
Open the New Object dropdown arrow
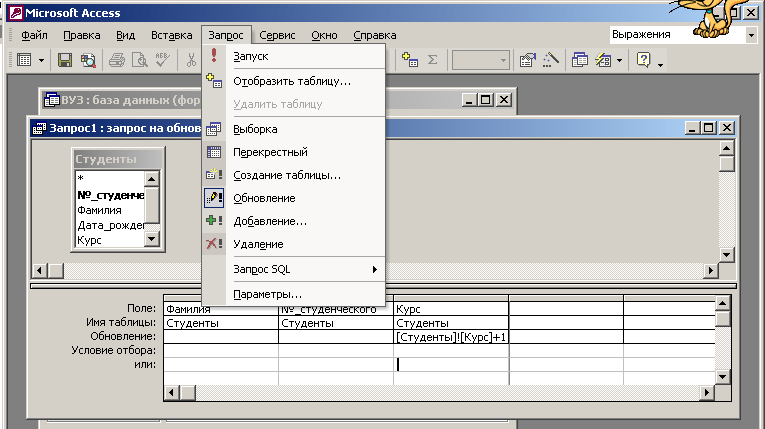[x=619, y=61]
